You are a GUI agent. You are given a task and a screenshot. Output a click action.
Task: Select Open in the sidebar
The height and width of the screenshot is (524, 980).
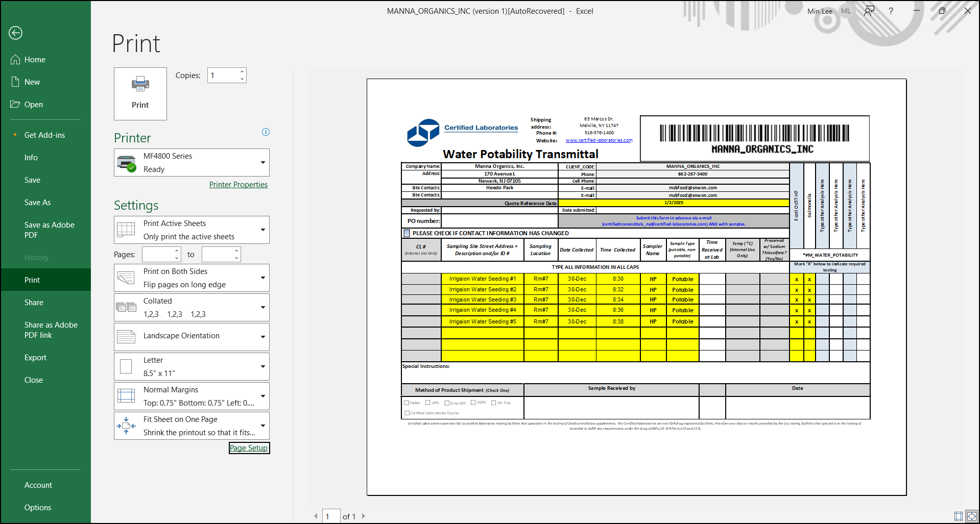click(x=45, y=105)
